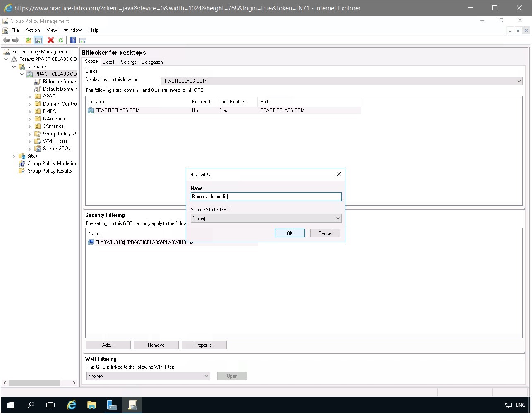This screenshot has width=532, height=415.
Task: Click OK in the New GPO dialog
Action: 289,233
